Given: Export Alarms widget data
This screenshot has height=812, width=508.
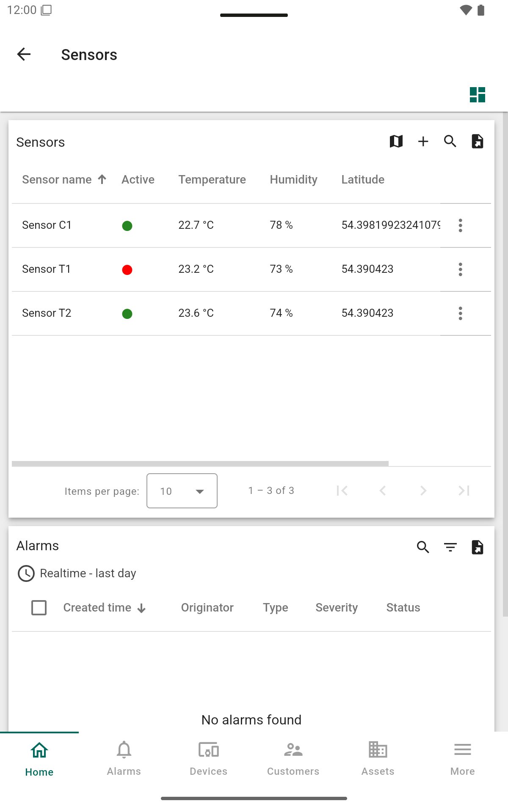Looking at the screenshot, I should [x=477, y=547].
